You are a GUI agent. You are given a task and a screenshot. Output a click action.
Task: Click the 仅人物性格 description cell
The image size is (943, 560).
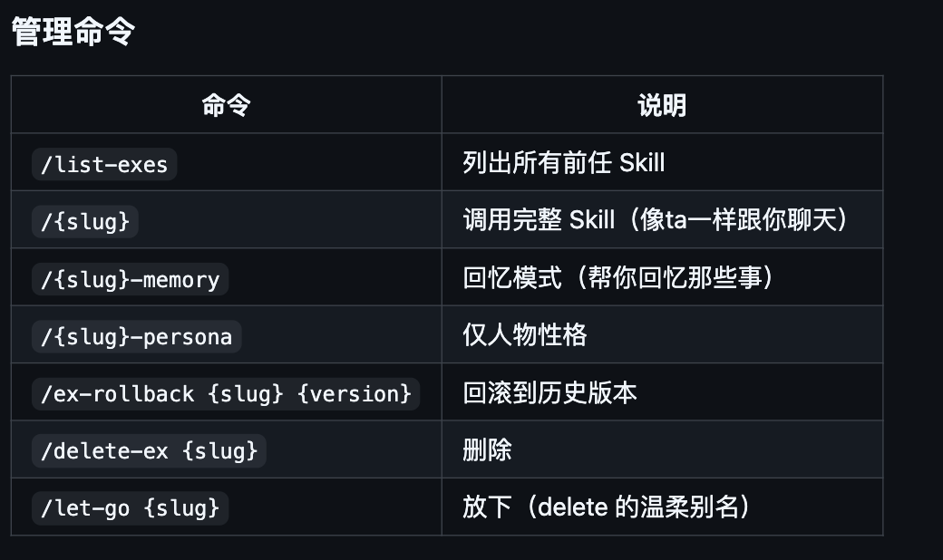click(x=525, y=335)
